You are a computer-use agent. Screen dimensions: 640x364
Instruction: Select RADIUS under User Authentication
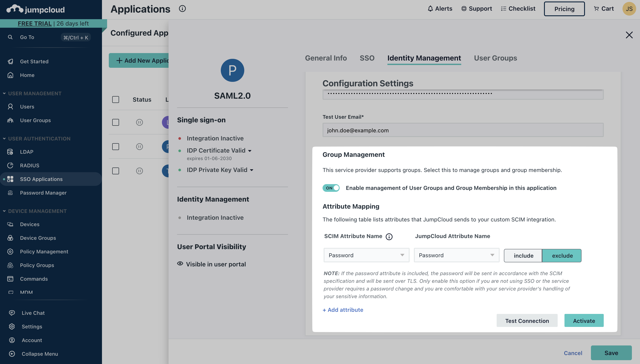pos(29,165)
